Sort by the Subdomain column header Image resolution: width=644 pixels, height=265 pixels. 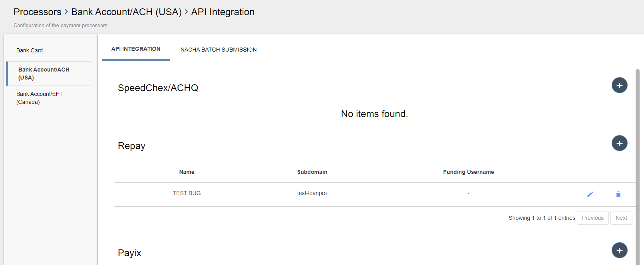coord(312,172)
